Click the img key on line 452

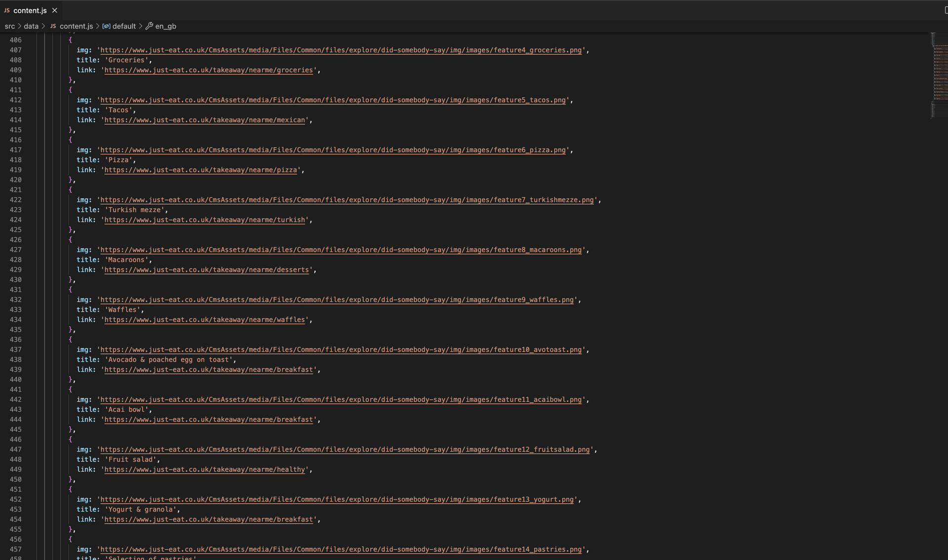coord(82,499)
